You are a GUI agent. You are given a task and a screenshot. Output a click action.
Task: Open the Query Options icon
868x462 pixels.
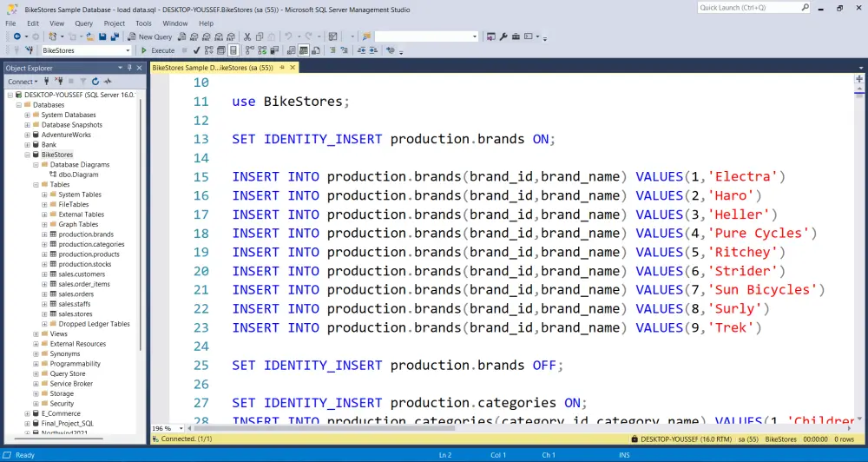click(x=220, y=50)
